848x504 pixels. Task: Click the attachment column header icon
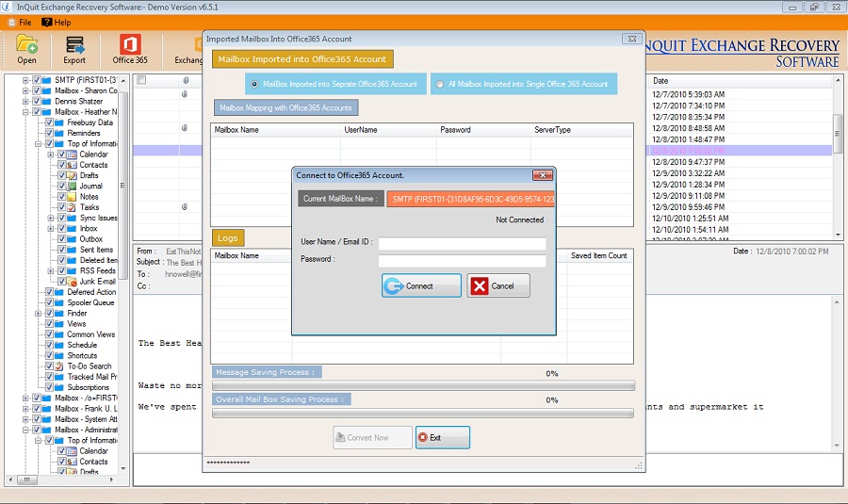point(186,81)
